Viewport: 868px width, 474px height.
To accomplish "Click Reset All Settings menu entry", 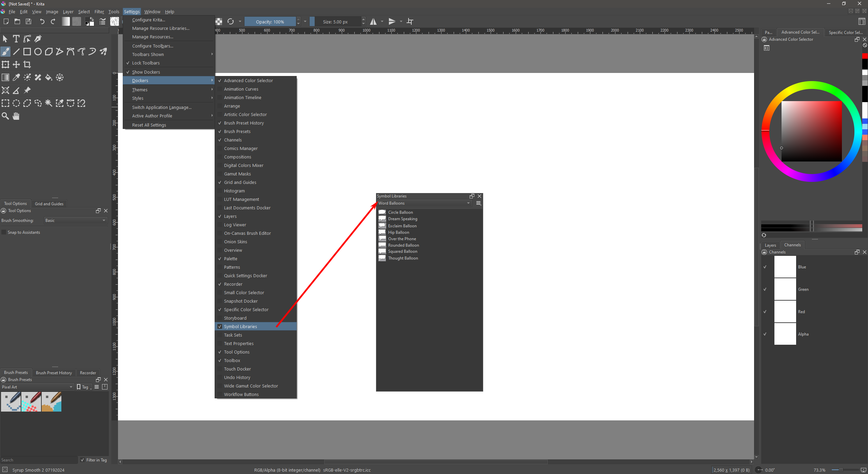I will click(149, 125).
